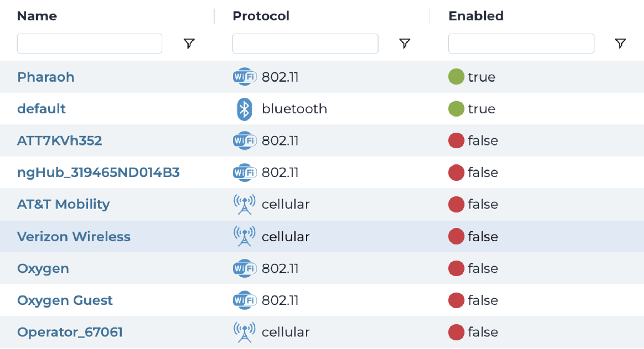Click the cellular tower icon for AT&T Mobility

click(244, 204)
